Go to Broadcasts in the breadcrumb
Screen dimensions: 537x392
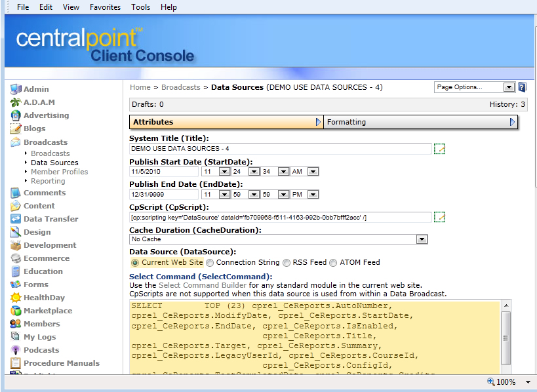coord(181,87)
